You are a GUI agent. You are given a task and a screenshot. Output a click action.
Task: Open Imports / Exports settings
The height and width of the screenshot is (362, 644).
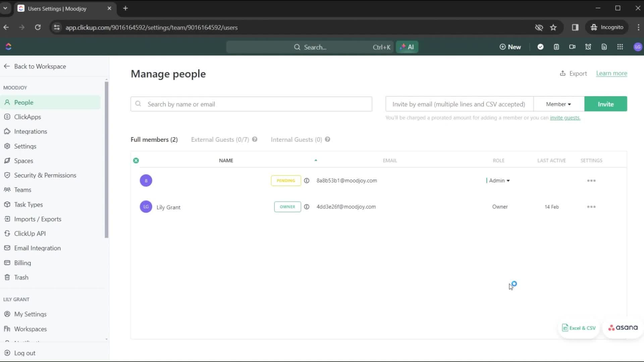pyautogui.click(x=38, y=219)
